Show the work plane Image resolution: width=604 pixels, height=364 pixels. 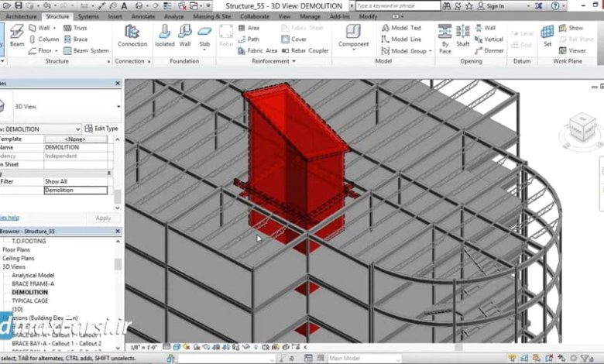571,28
